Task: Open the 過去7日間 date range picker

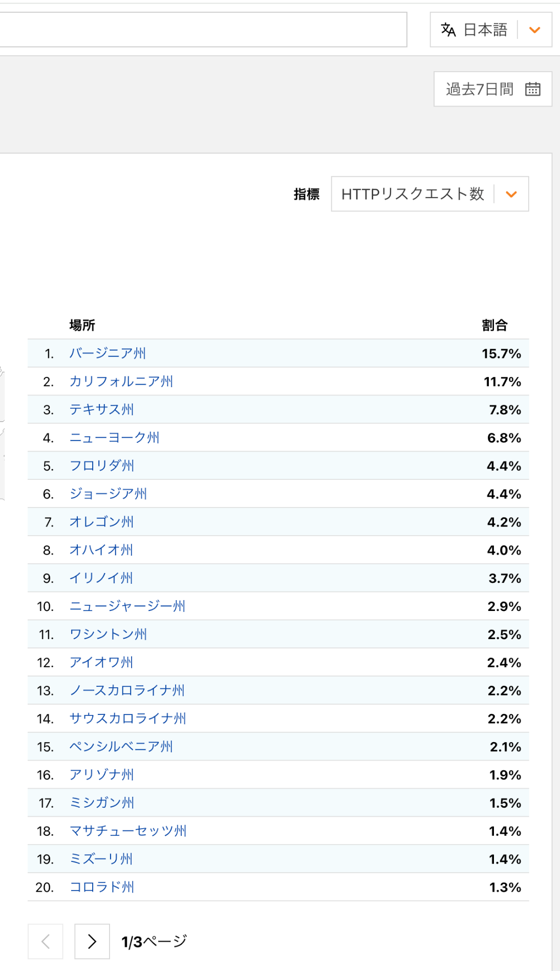Action: tap(480, 89)
